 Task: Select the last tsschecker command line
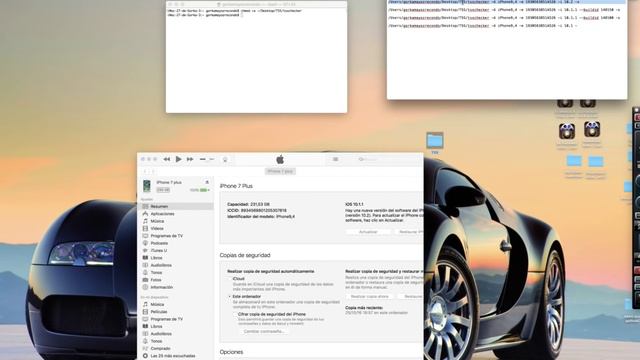tap(483, 26)
